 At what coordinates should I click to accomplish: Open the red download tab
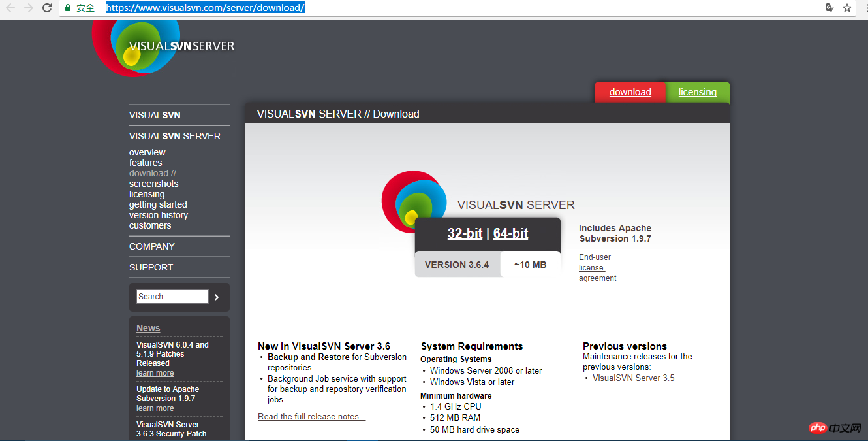630,92
